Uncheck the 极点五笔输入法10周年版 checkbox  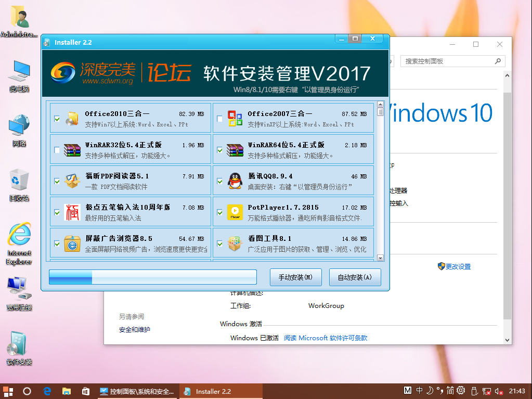[x=57, y=212]
